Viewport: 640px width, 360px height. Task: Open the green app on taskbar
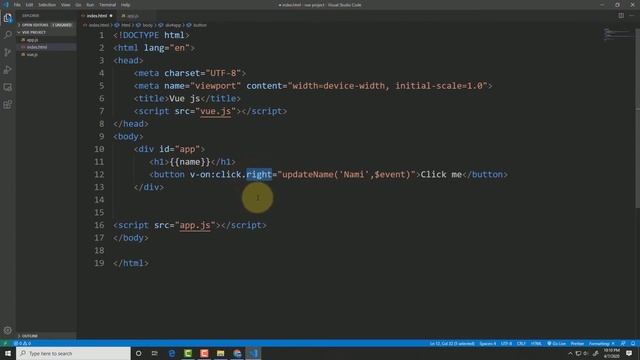[188, 353]
